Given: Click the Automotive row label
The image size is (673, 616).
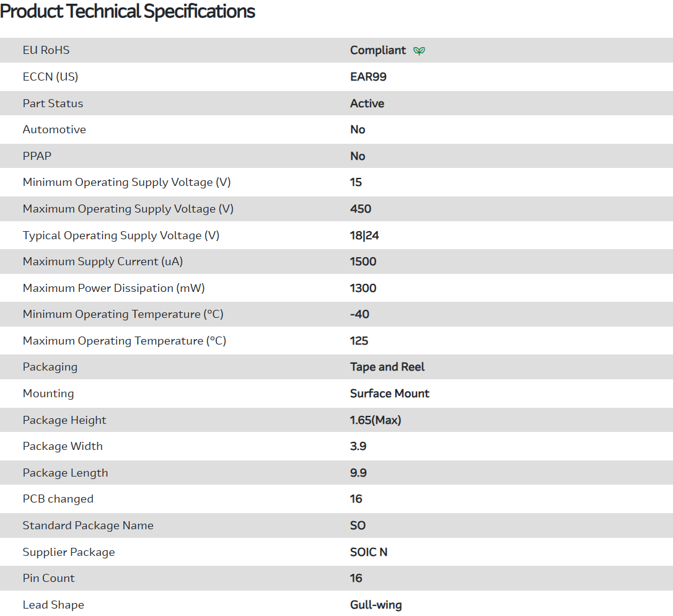Looking at the screenshot, I should pyautogui.click(x=54, y=130).
